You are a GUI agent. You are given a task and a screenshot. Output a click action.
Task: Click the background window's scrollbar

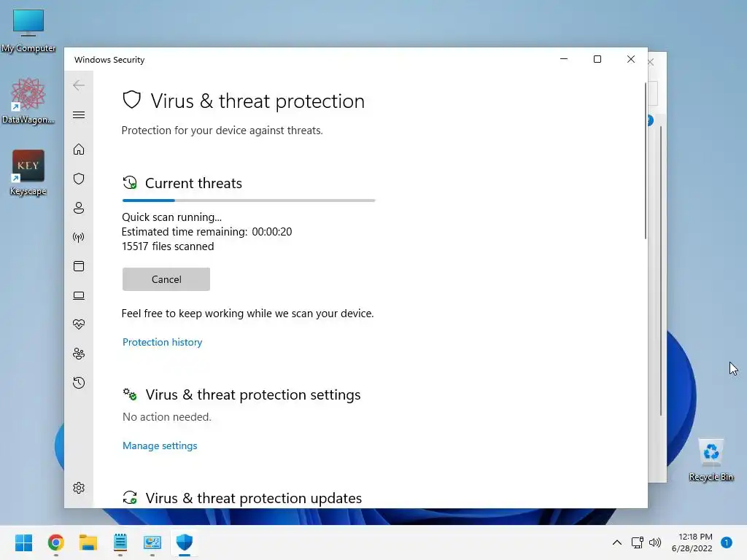coord(661,271)
